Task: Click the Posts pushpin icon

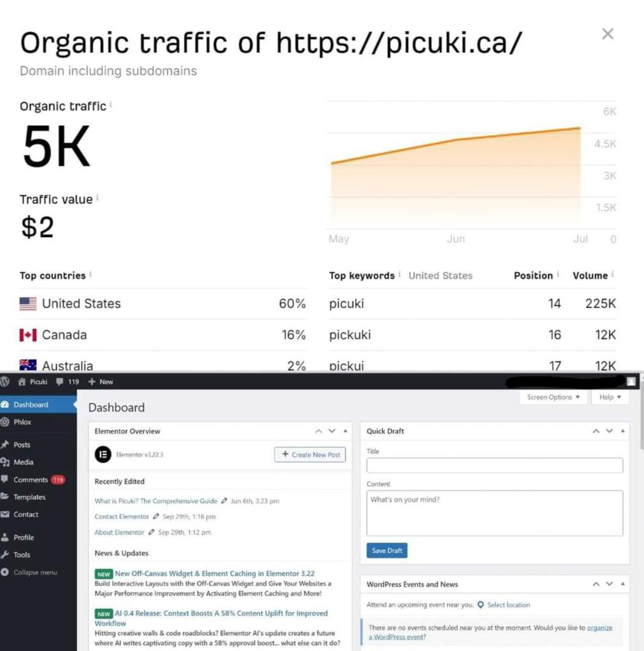Action: tap(4, 444)
